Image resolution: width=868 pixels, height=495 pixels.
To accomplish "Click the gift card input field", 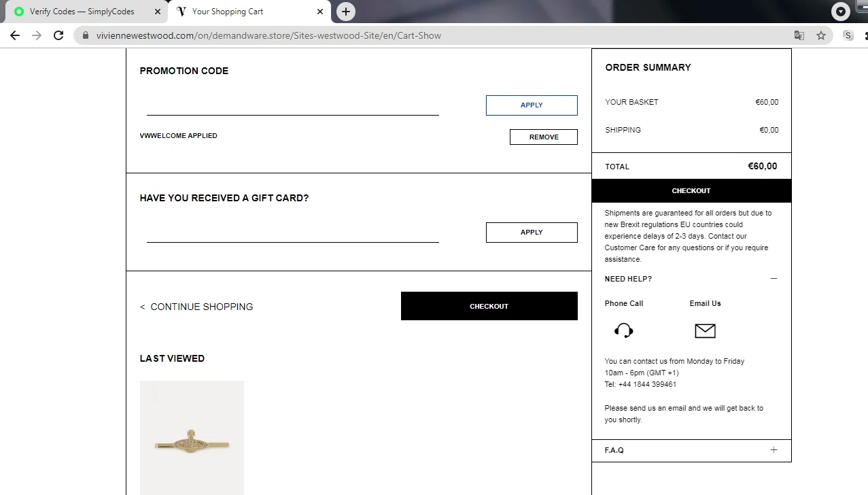I will (292, 232).
